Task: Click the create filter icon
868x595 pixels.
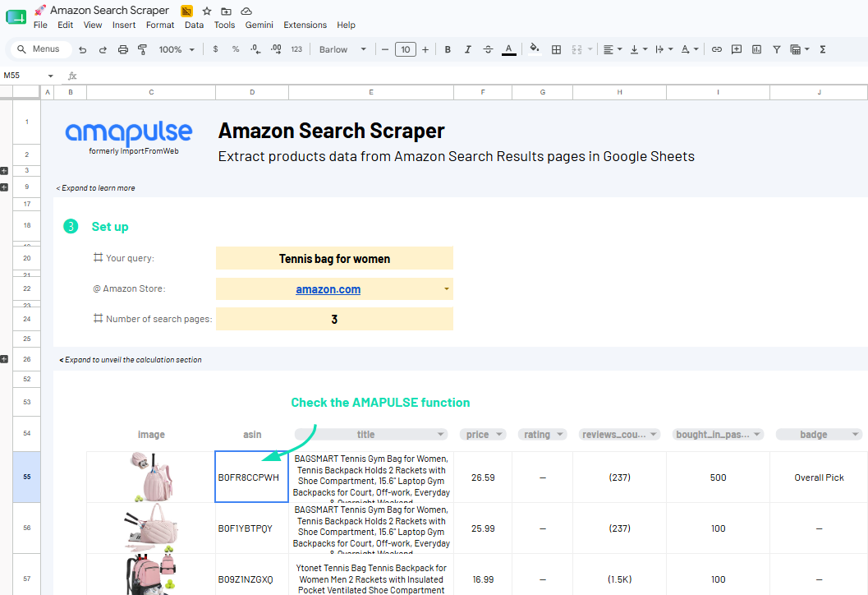Action: [x=777, y=49]
